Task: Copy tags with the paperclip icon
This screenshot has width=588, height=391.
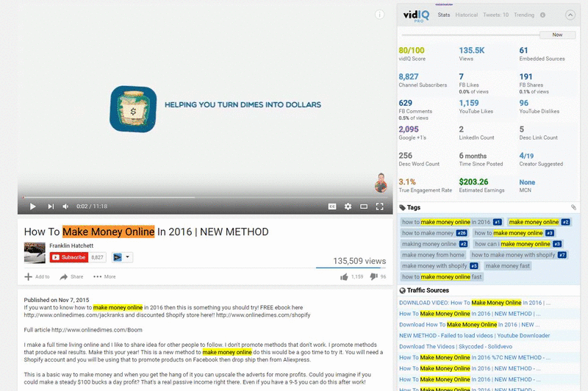Action: click(573, 207)
